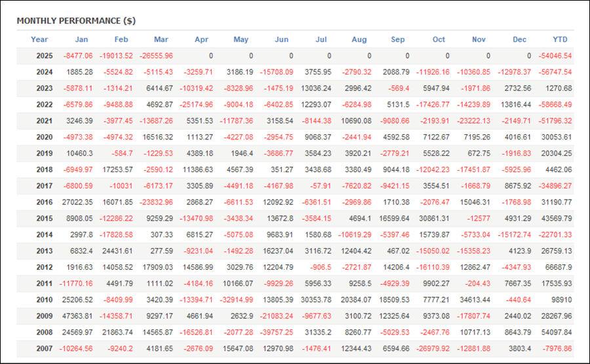Click the YTD column header
The image size is (590, 364).
(560, 39)
